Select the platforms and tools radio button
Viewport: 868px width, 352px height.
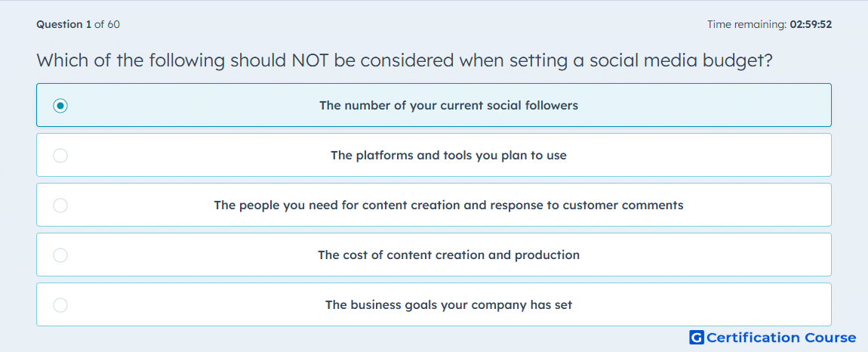tap(60, 155)
